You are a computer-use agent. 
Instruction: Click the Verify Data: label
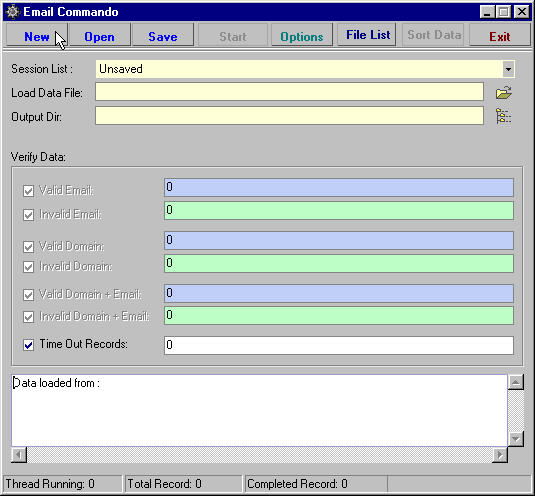coord(38,157)
